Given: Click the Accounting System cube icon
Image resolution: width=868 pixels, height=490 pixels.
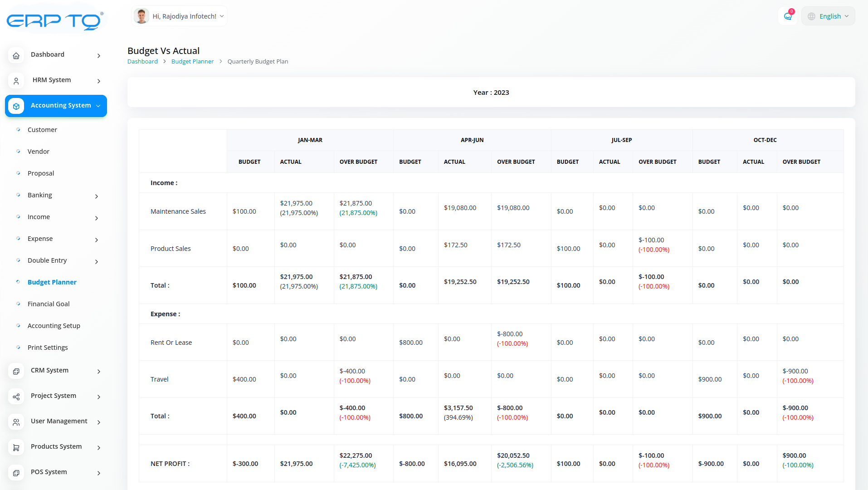Looking at the screenshot, I should [x=16, y=106].
